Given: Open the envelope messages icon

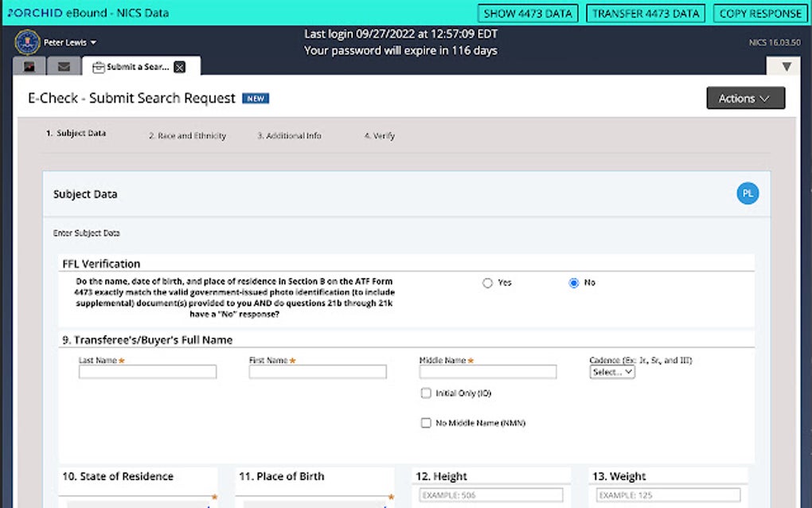Looking at the screenshot, I should point(64,67).
